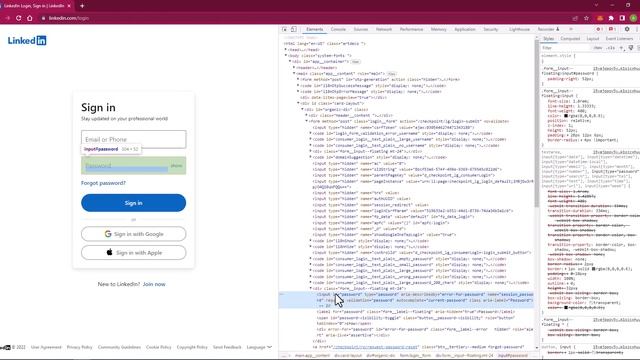Screen dimensions: 640x360
Task: Click the issues count flag indicator
Action: [611, 29]
